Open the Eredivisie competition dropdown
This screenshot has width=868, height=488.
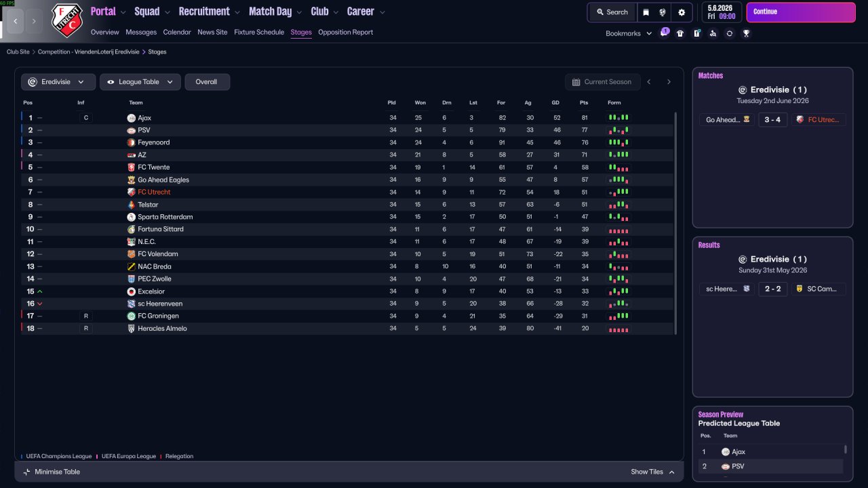pos(58,82)
